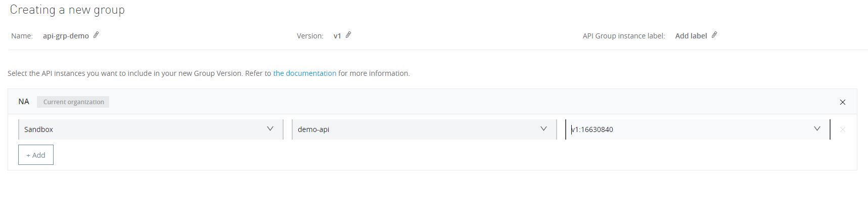Click the v1 version value
The height and width of the screenshot is (220, 868).
[337, 36]
